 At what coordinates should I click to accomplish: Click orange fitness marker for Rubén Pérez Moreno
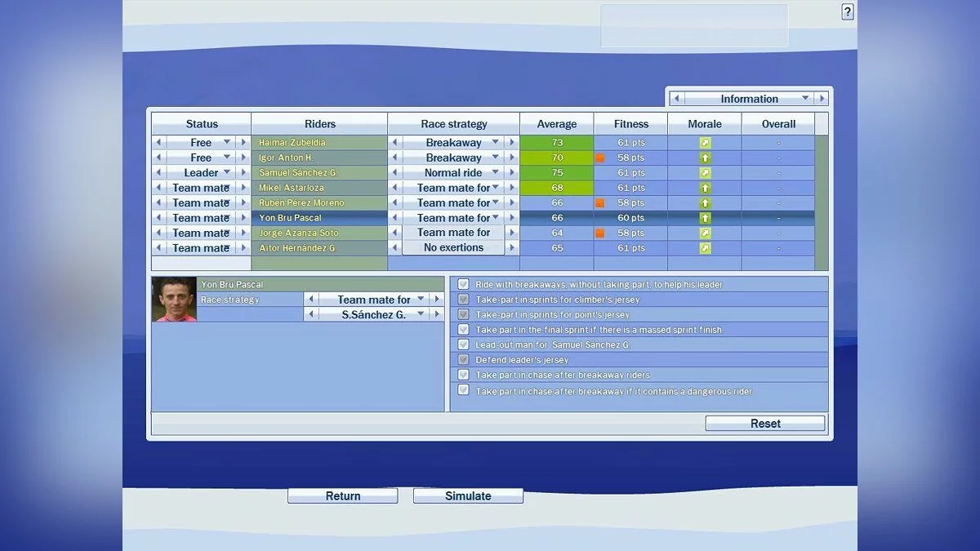point(600,202)
